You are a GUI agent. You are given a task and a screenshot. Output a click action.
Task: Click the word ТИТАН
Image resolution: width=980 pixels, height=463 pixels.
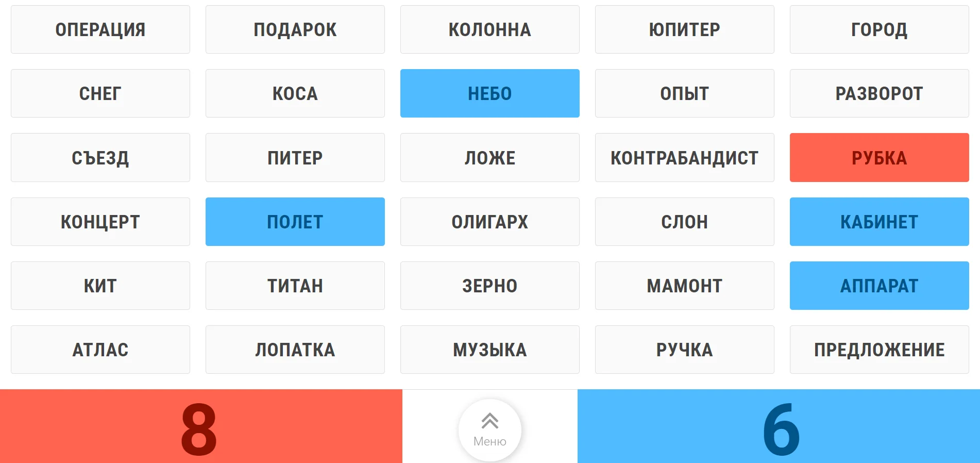click(295, 285)
